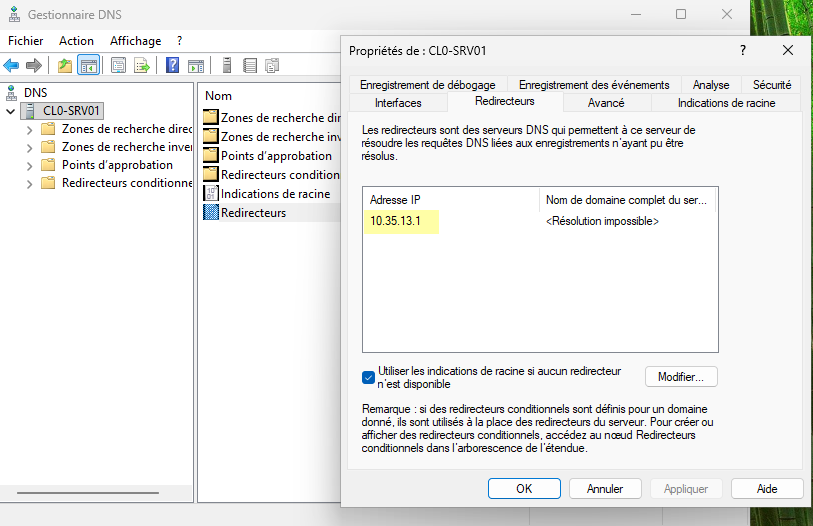
Task: Click the DNS root node icon in tree
Action: click(11, 93)
